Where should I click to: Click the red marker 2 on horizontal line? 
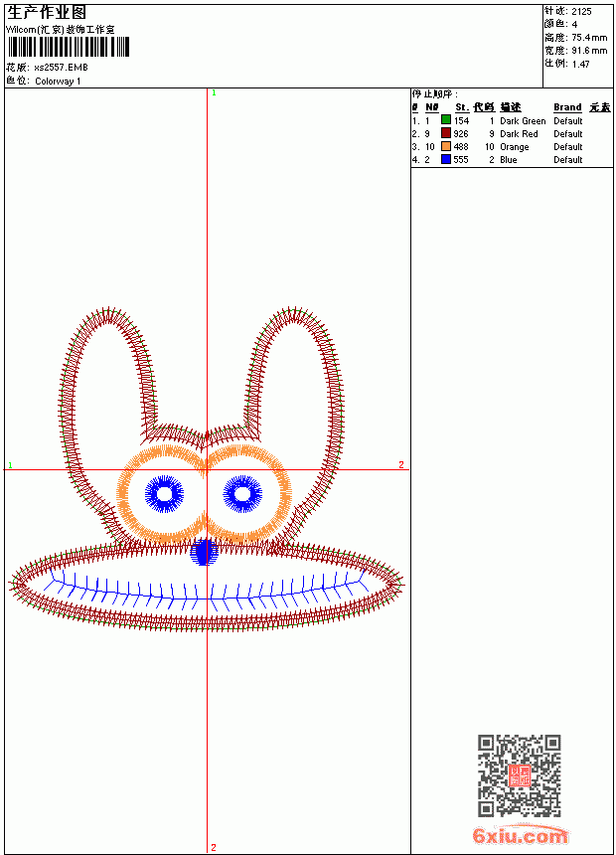(x=401, y=464)
